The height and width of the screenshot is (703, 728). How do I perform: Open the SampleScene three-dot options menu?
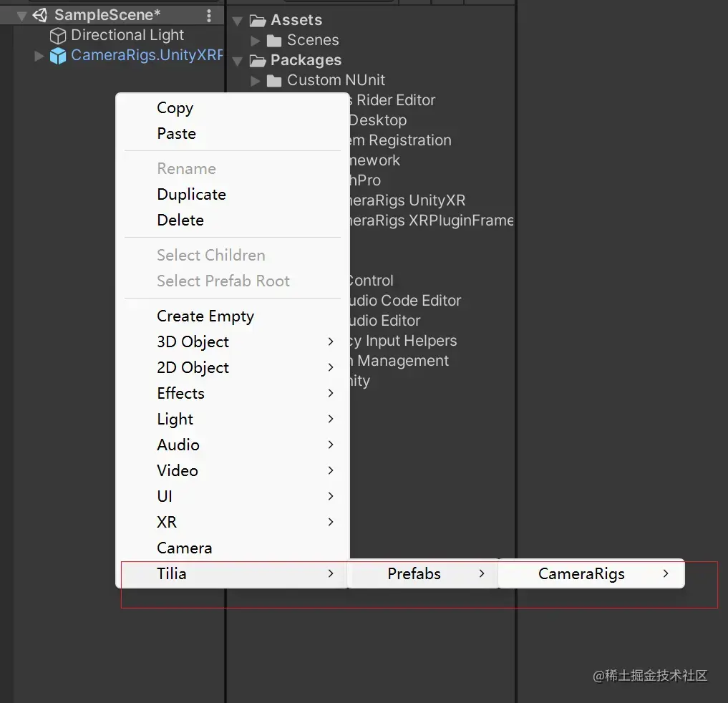point(209,16)
